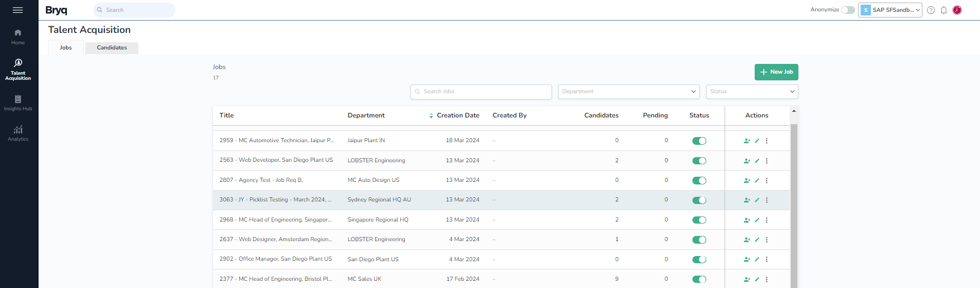
Task: Toggle status of Web Designer Amsterdam job
Action: click(x=699, y=240)
